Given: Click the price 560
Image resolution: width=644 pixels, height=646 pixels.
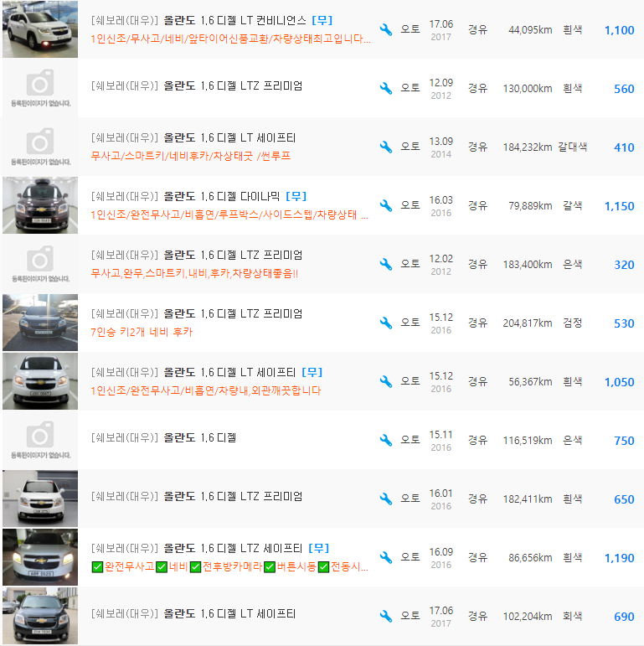Looking at the screenshot, I should tap(624, 89).
